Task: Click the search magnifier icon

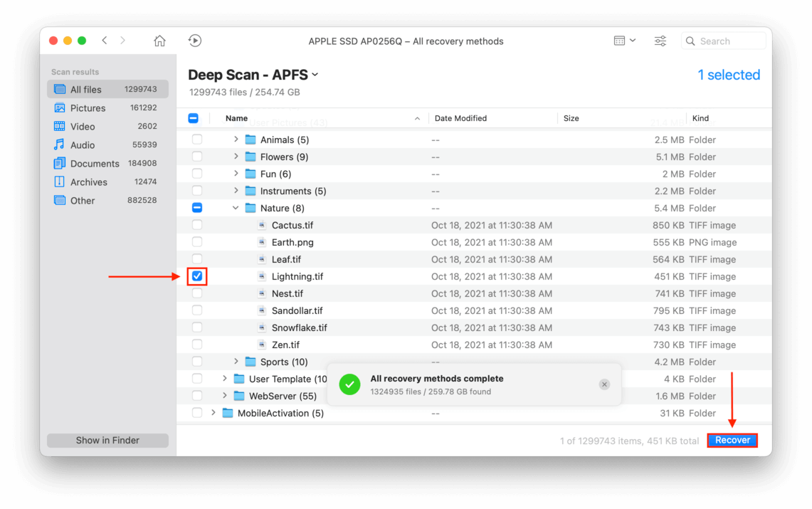Action: (x=690, y=41)
